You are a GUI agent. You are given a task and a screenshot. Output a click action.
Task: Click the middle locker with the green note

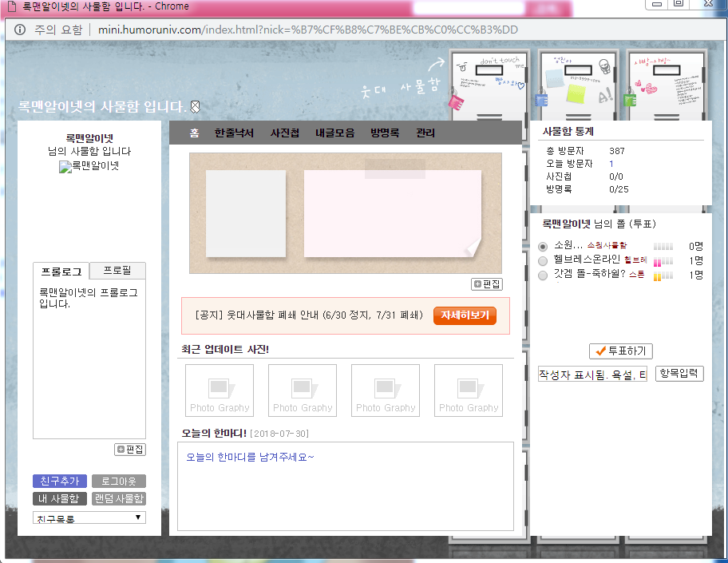click(578, 86)
